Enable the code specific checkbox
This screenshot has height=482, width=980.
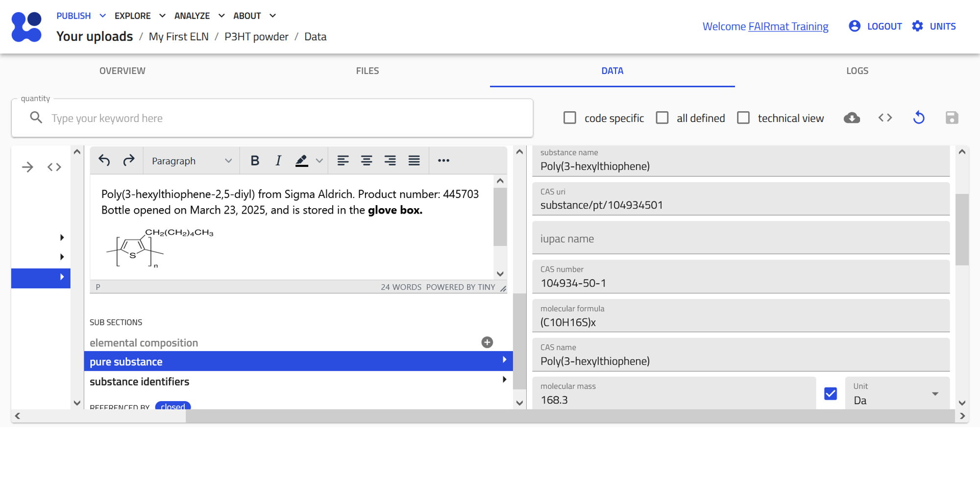pos(570,118)
